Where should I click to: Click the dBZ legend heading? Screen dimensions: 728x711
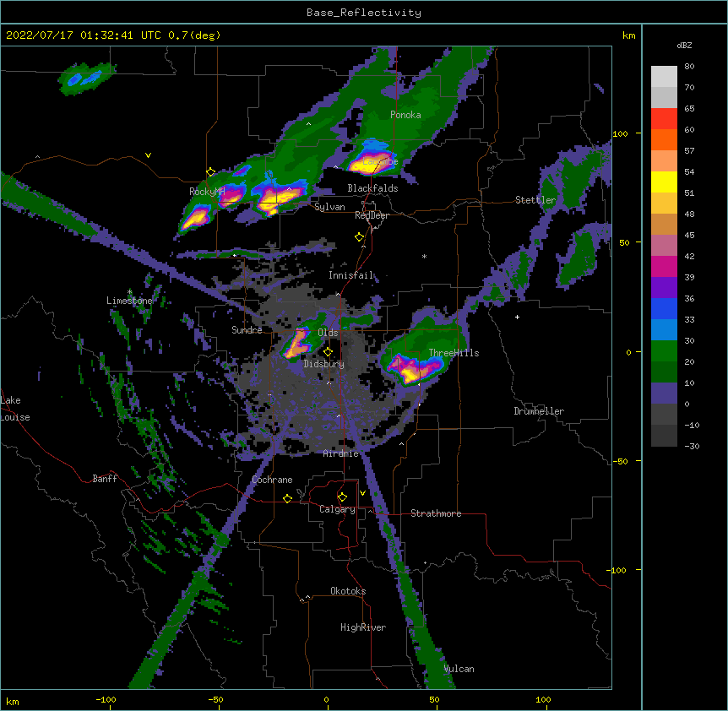[x=684, y=45]
